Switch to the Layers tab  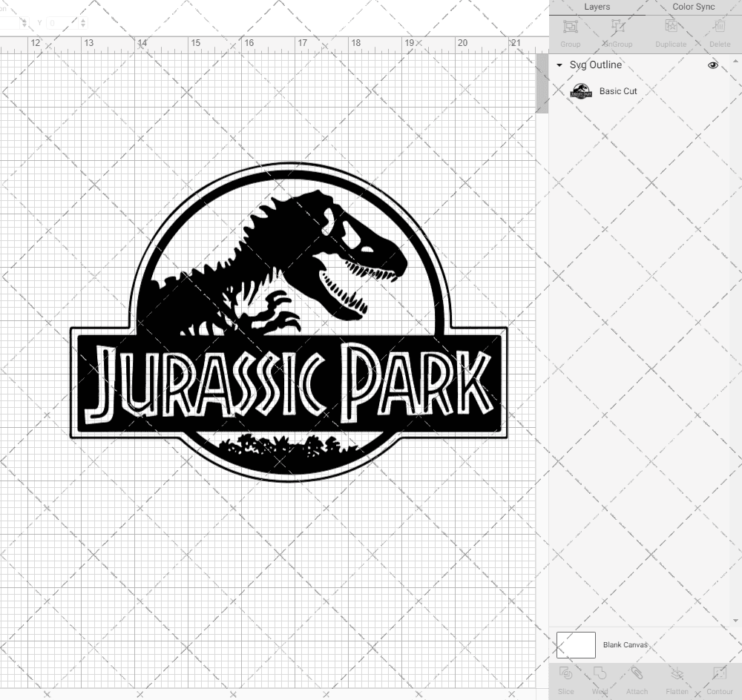point(597,7)
